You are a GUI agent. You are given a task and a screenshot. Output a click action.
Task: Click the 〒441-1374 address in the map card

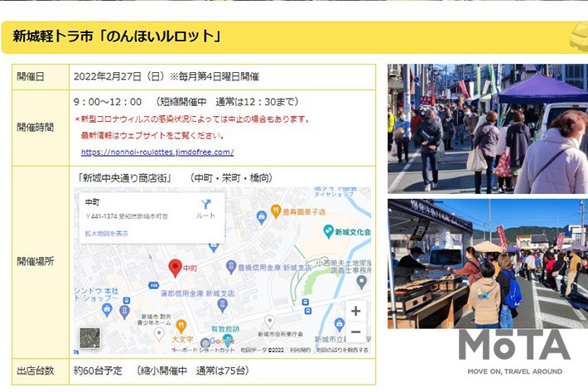tap(127, 216)
